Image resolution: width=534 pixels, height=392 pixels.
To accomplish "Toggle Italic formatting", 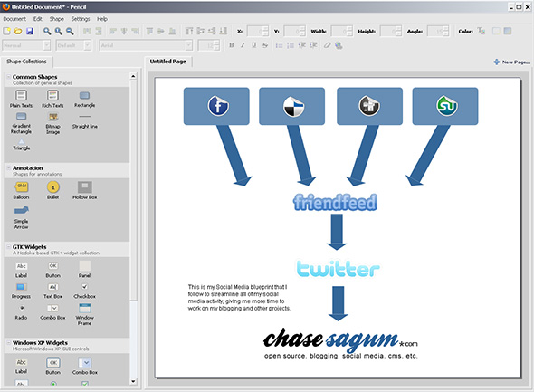I will [243, 45].
